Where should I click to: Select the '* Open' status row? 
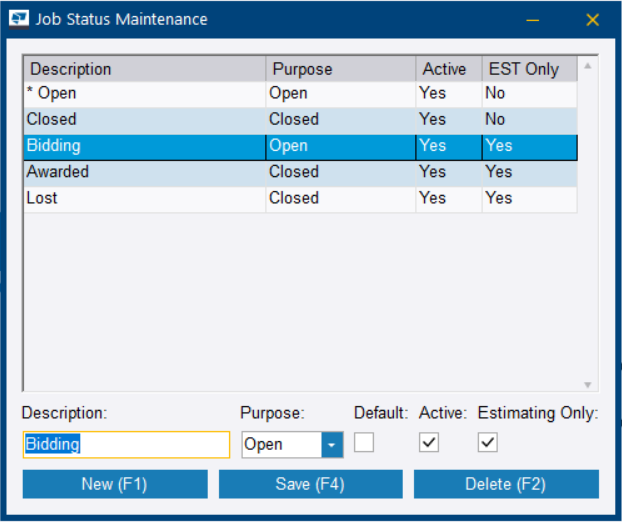(144, 94)
